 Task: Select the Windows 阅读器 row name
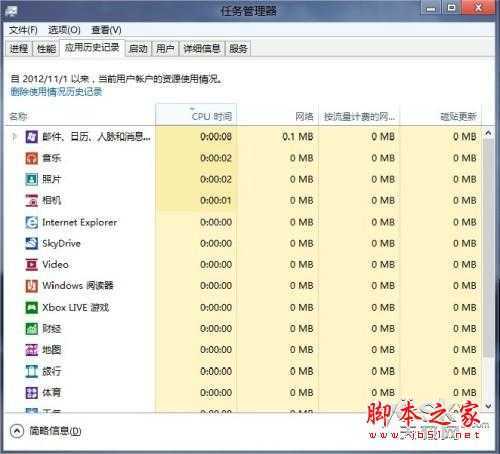tap(78, 286)
